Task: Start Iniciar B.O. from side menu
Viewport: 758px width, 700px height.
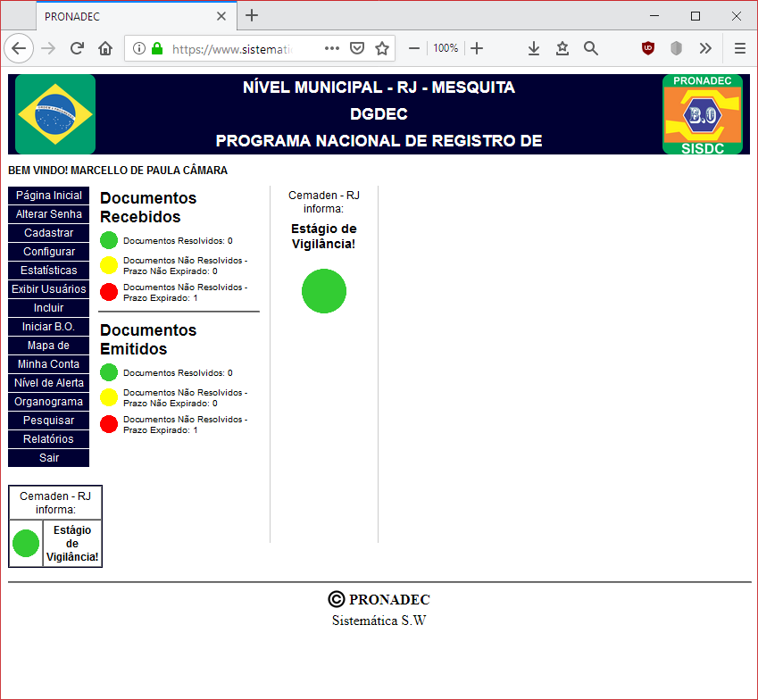Action: (x=49, y=327)
